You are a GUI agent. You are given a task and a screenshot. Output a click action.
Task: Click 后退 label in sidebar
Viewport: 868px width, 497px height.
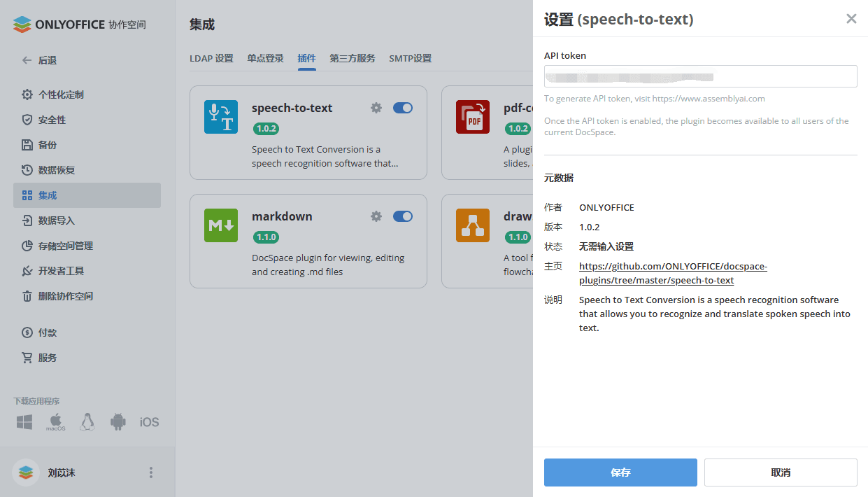pos(48,60)
